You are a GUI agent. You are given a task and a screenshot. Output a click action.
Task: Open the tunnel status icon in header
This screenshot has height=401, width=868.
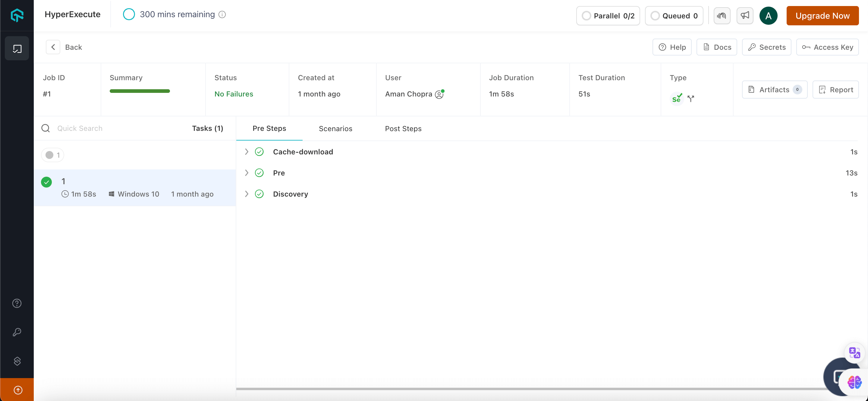(722, 15)
